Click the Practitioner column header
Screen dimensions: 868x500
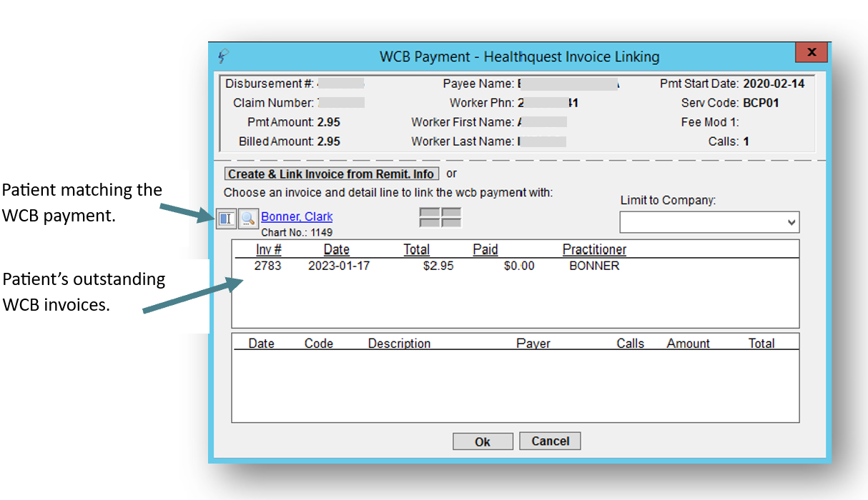point(594,249)
